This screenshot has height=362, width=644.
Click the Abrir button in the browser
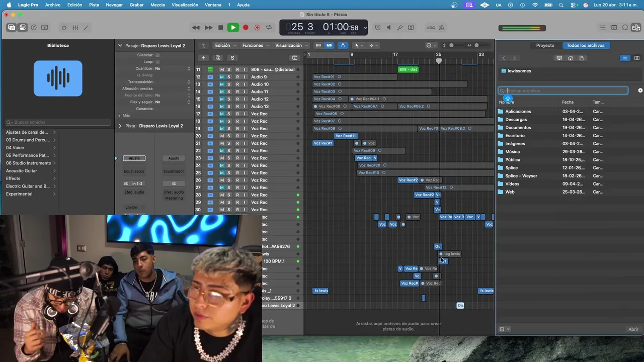[x=633, y=329]
